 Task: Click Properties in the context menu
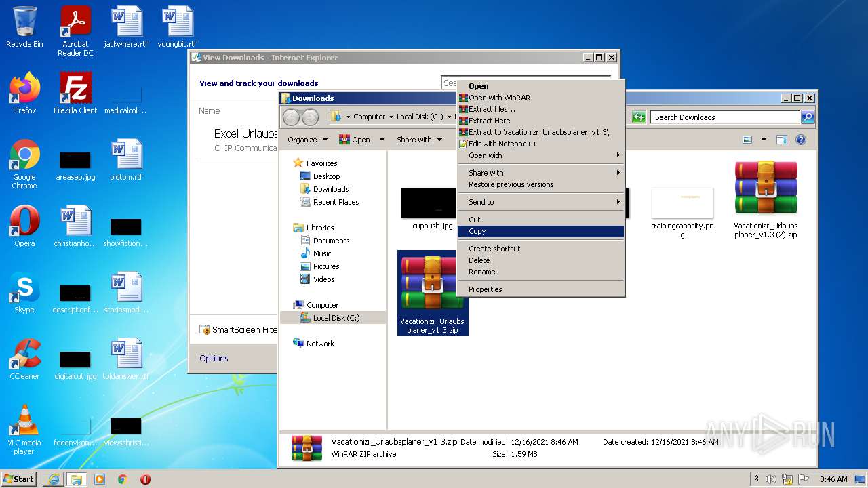click(x=540, y=289)
